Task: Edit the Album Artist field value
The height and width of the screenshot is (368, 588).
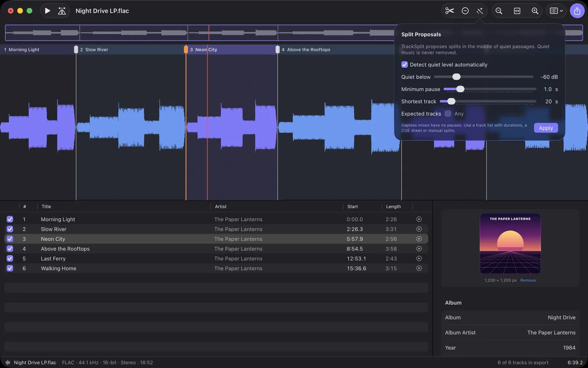Action: click(551, 333)
